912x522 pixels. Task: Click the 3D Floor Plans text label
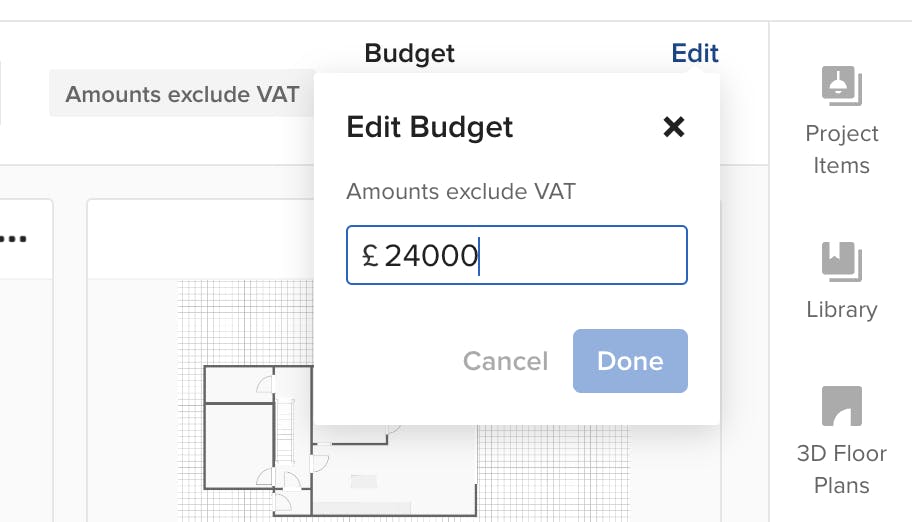[x=841, y=469]
